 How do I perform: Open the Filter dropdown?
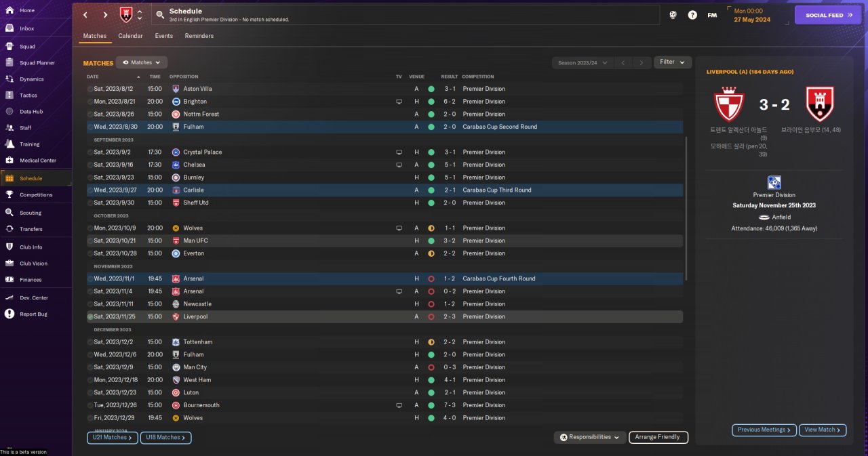673,62
